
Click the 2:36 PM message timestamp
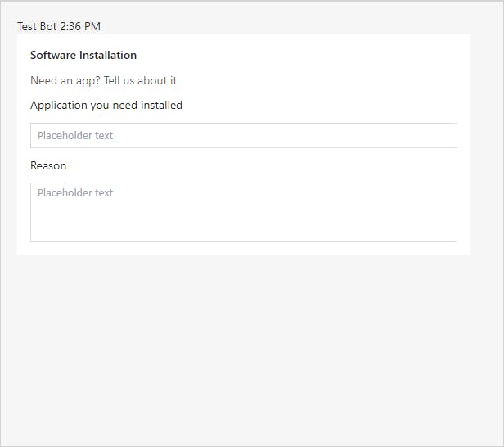coord(80,26)
